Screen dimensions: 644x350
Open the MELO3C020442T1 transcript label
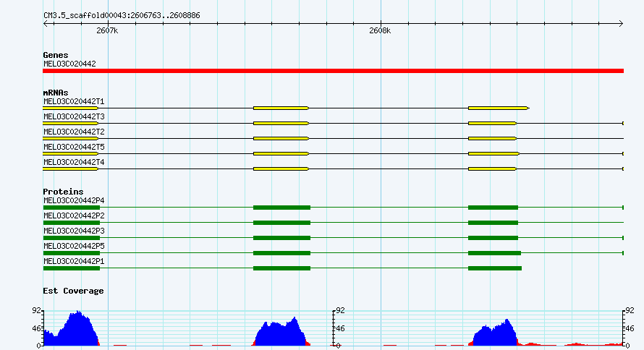pyautogui.click(x=74, y=102)
